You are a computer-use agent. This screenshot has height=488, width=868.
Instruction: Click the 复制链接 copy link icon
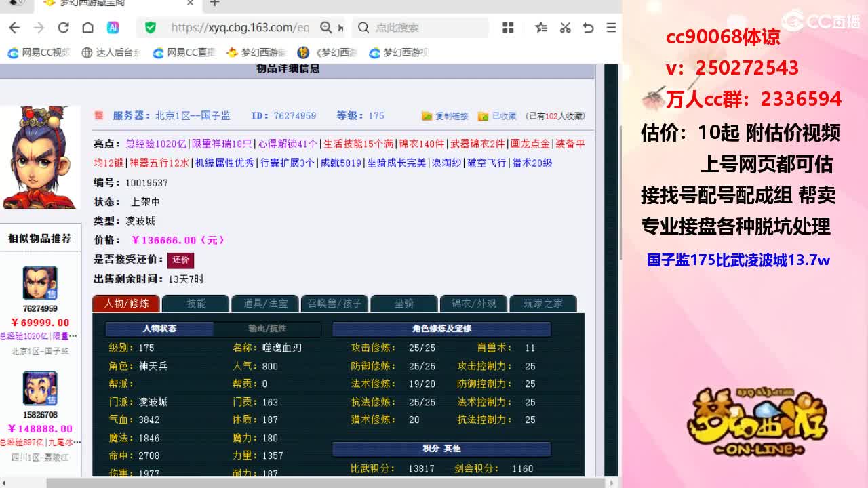click(x=427, y=116)
